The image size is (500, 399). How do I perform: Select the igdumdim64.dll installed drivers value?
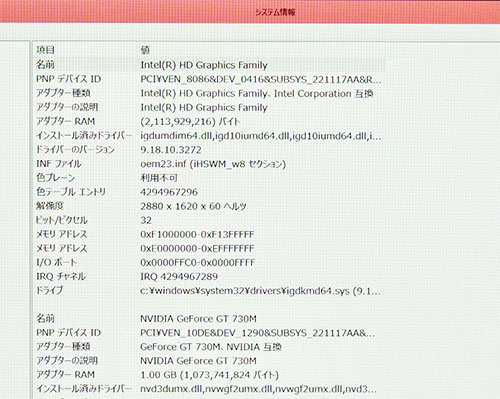click(261, 136)
